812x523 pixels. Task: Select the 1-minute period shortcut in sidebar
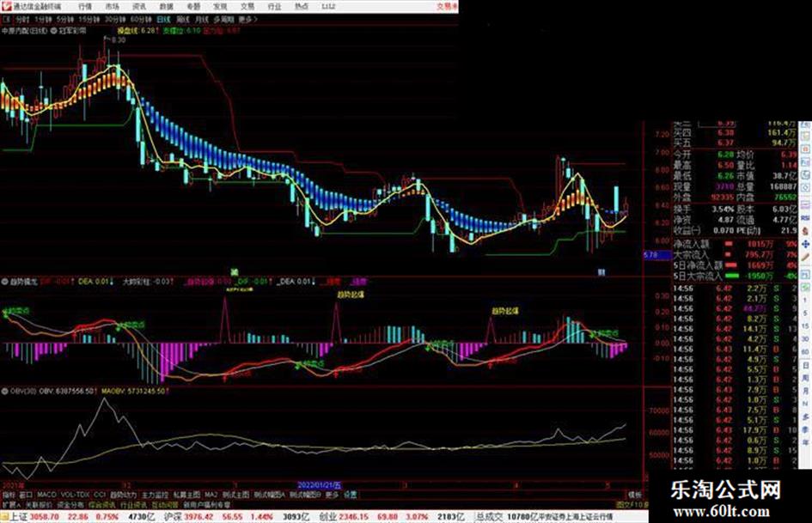pyautogui.click(x=805, y=301)
